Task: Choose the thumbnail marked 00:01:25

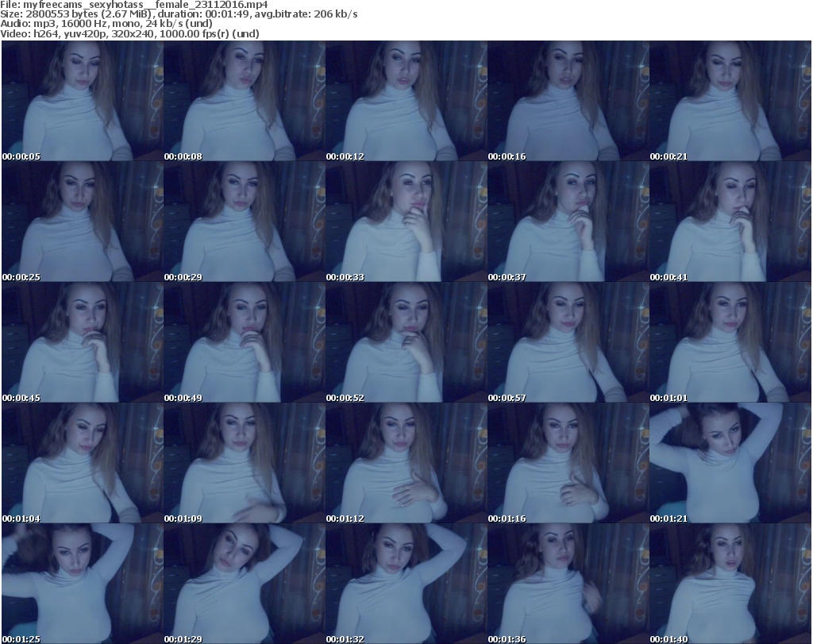Action: [83, 584]
